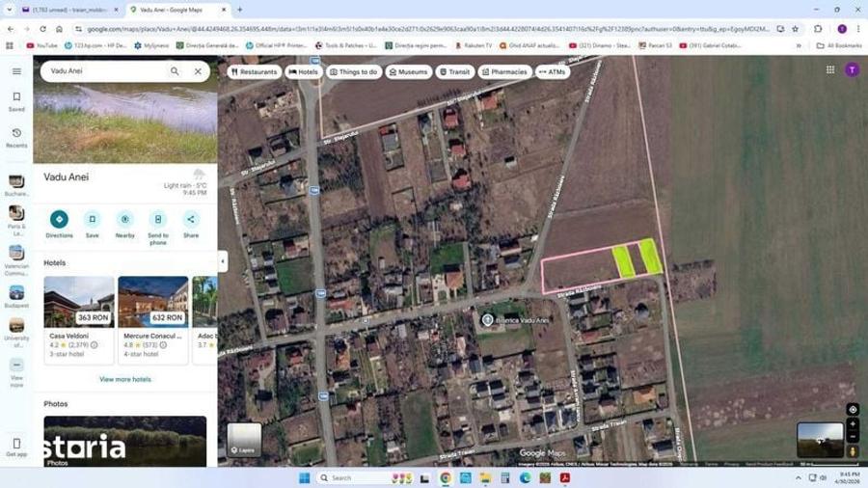Open the Google apps grid

829,69
